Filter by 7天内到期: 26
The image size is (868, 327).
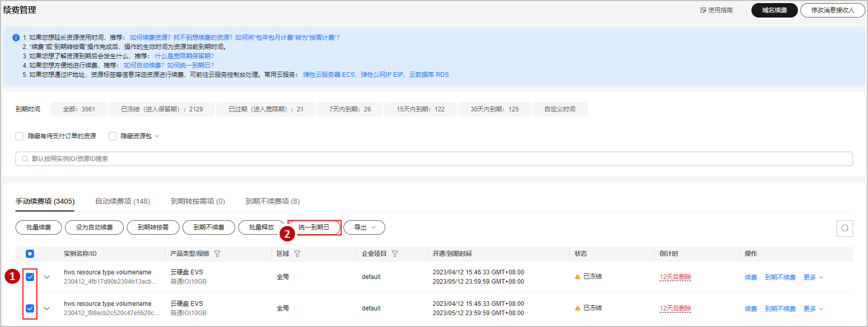[x=350, y=109]
